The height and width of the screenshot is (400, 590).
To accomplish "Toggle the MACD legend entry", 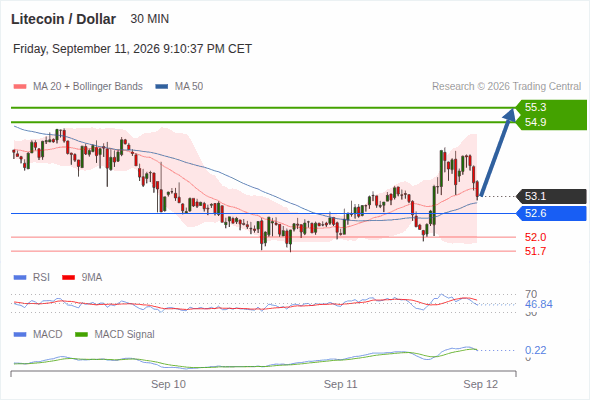I will pyautogui.click(x=38, y=334).
